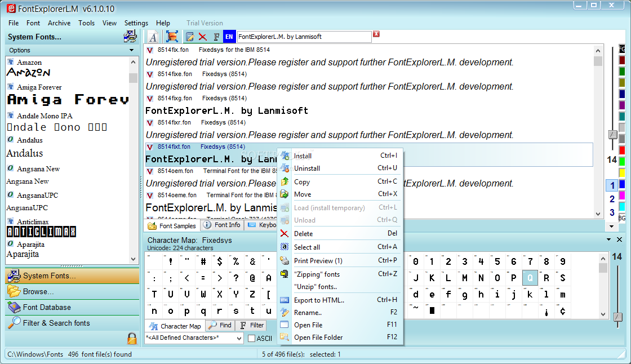
Task: Open the Tools menu
Action: coord(87,23)
